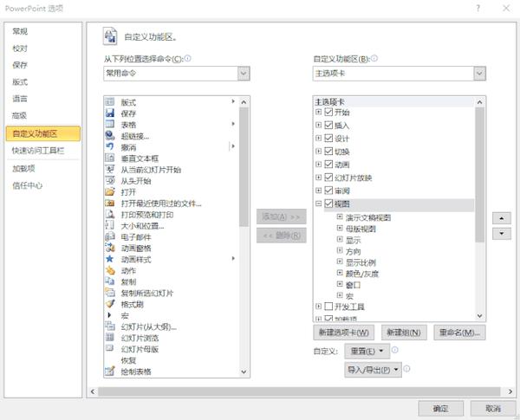Click the move-up arrow button
Image resolution: width=520 pixels, height=420 pixels.
[502, 218]
